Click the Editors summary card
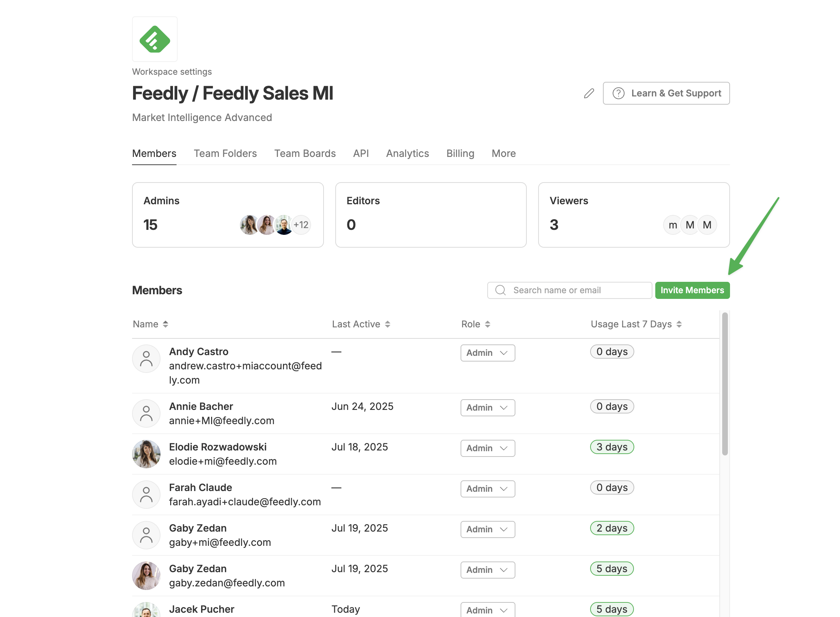Viewport: 840px width, 617px height. [431, 215]
